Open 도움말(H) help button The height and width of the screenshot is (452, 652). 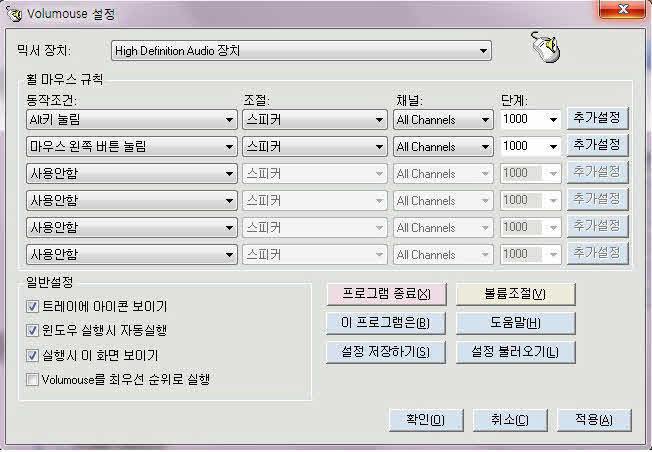point(516,323)
